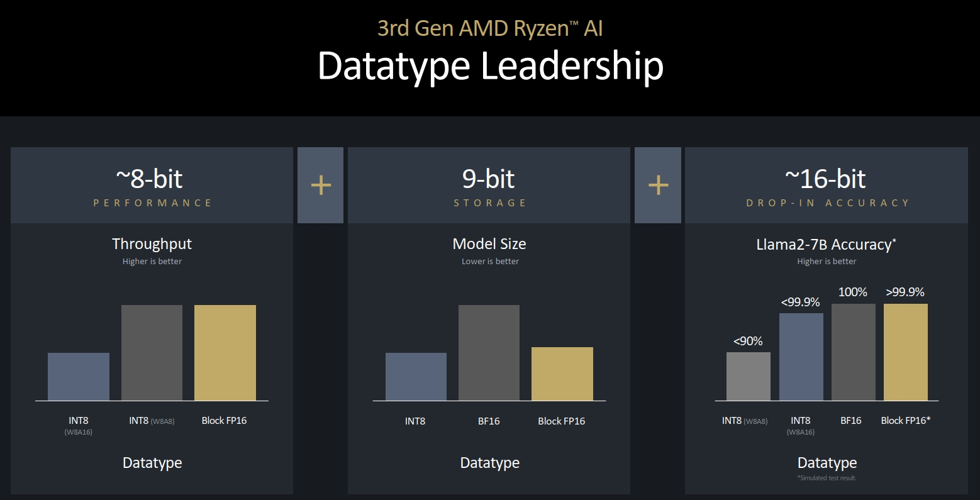The height and width of the screenshot is (500, 980).
Task: Click the '<90%' value label
Action: pyautogui.click(x=748, y=341)
